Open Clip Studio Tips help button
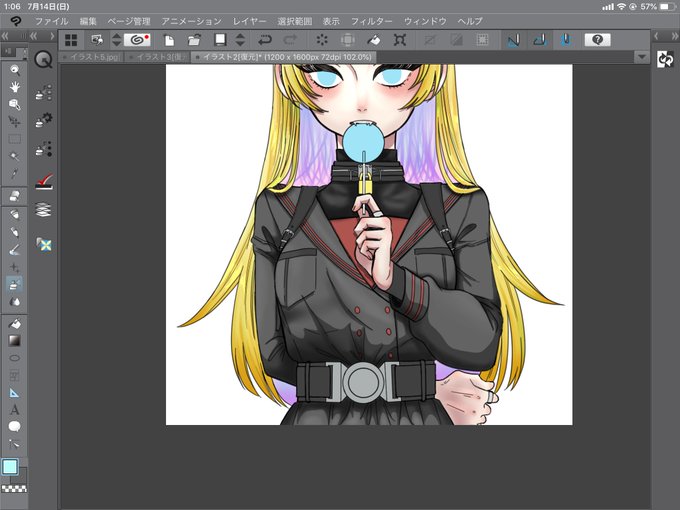 pyautogui.click(x=597, y=40)
